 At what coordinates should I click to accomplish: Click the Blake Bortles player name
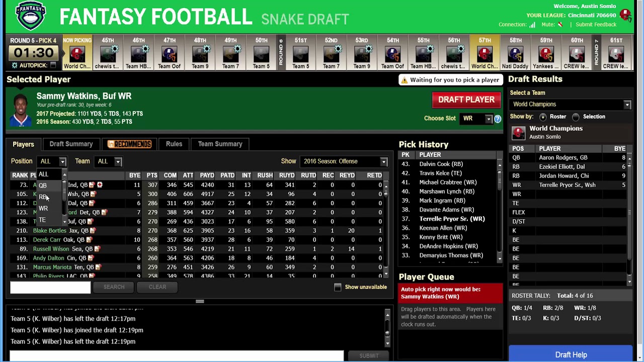coord(50,231)
